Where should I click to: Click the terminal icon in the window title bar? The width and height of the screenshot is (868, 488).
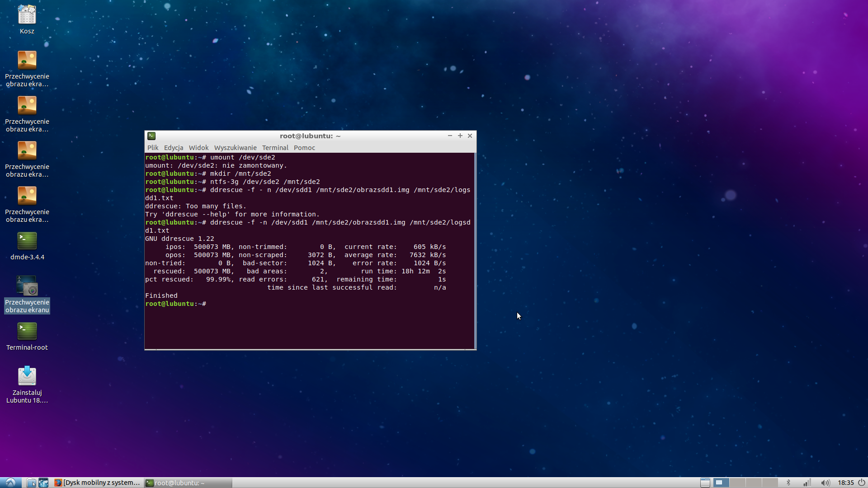point(151,136)
